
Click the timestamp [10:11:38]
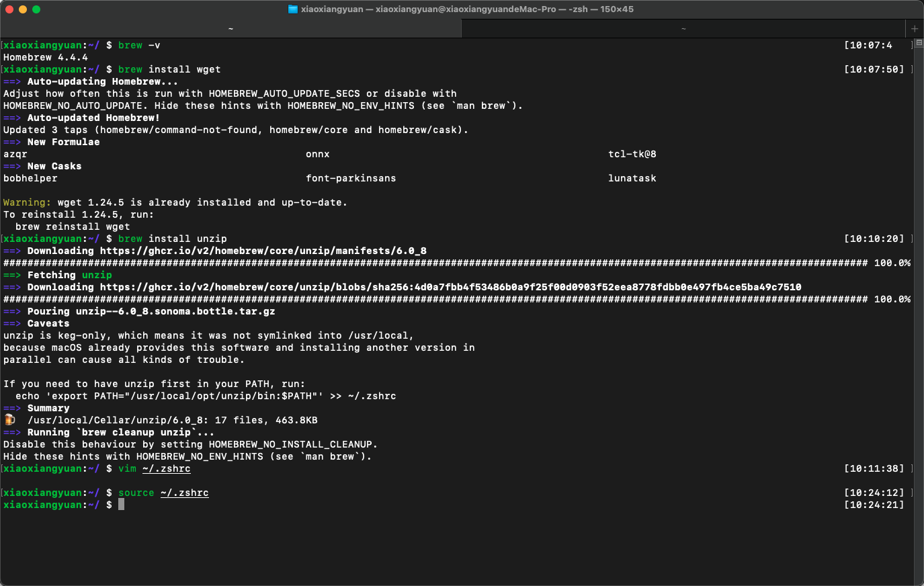(874, 468)
